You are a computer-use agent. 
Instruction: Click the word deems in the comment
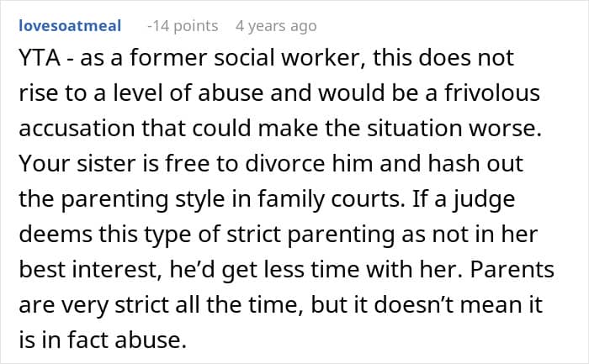(x=56, y=235)
